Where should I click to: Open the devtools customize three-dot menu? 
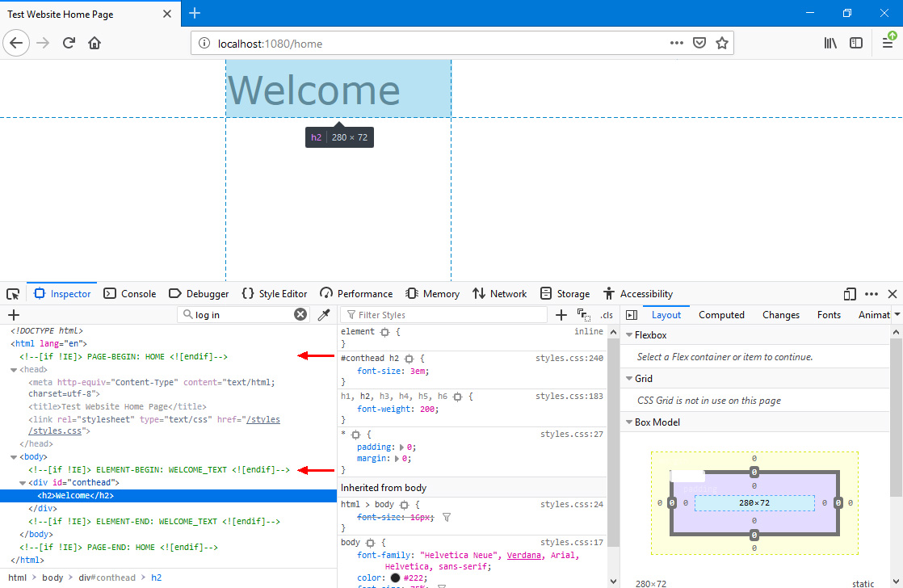[871, 294]
